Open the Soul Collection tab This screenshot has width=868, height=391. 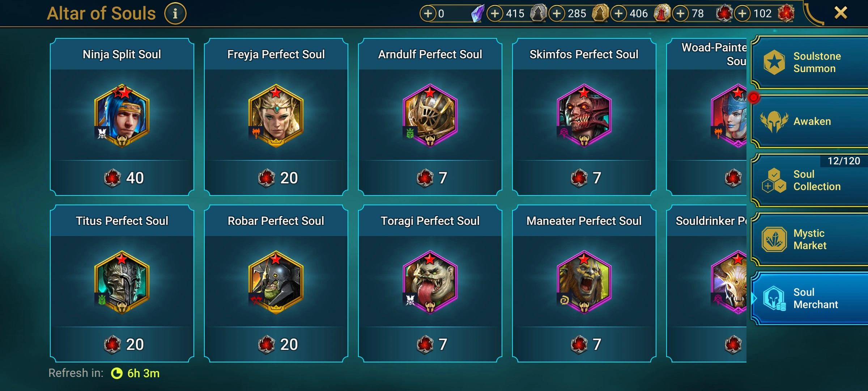tap(809, 180)
